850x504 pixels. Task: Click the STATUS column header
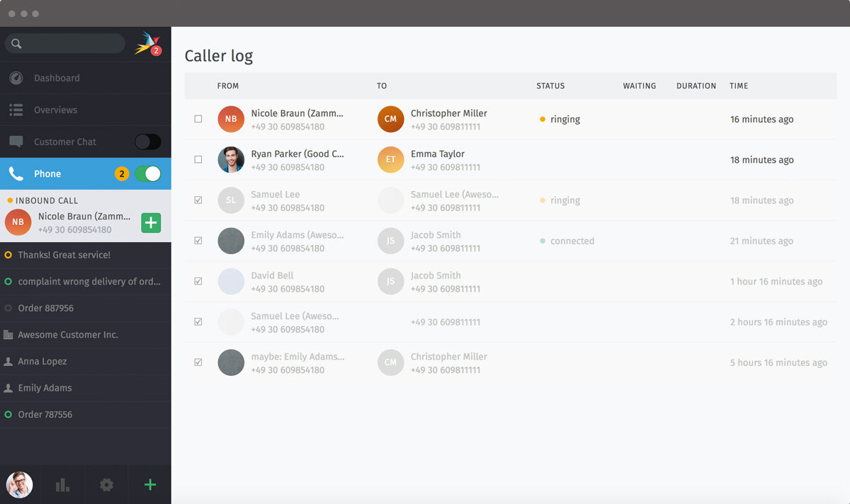550,86
